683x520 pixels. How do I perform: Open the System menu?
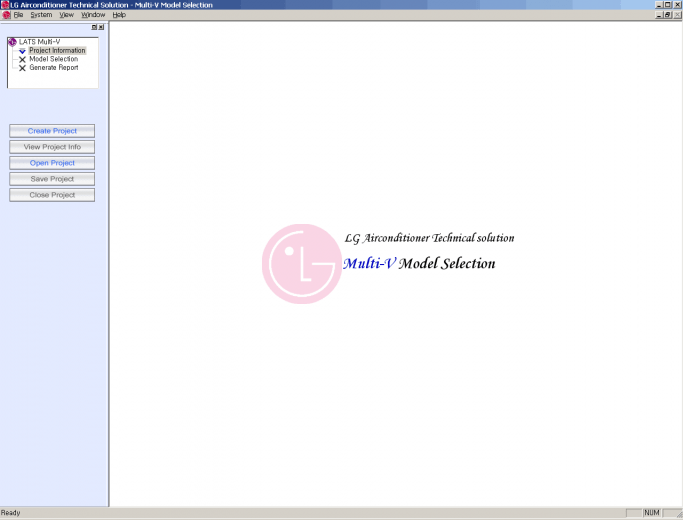41,15
